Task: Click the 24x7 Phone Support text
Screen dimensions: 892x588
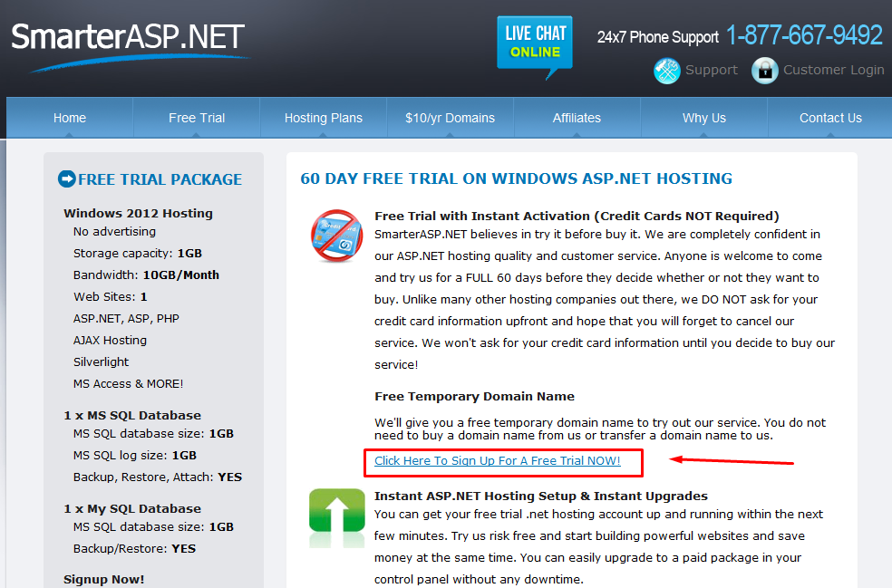Action: [657, 37]
